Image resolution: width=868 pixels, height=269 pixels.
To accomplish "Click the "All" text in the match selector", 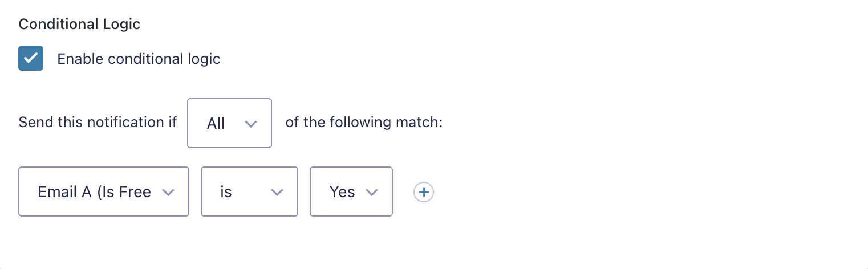I will 216,124.
